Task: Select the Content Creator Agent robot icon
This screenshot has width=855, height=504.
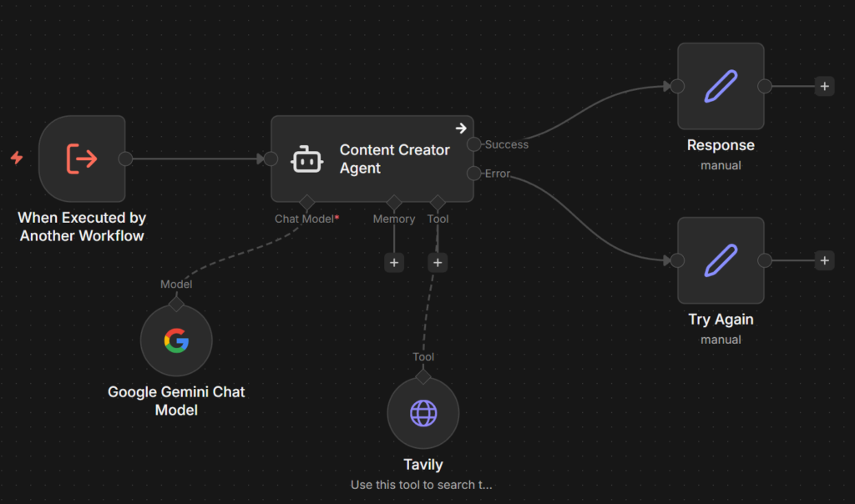Action: tap(306, 159)
